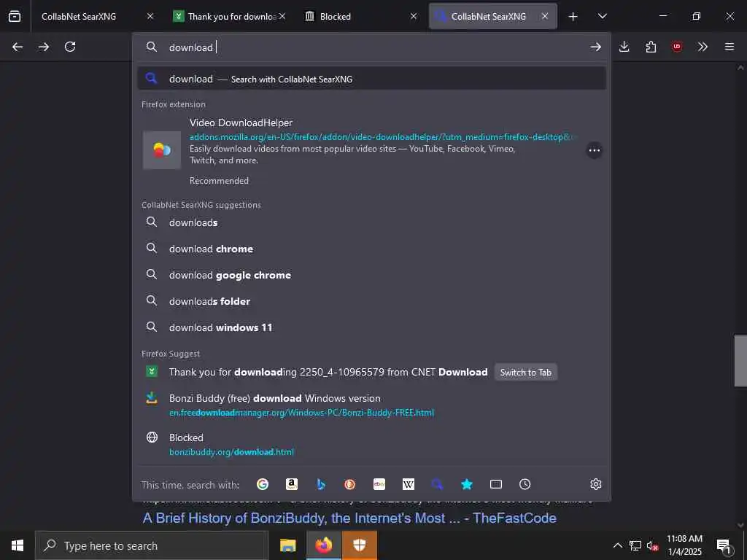Search with Bing one-off icon
This screenshot has width=747, height=560.
tap(321, 484)
